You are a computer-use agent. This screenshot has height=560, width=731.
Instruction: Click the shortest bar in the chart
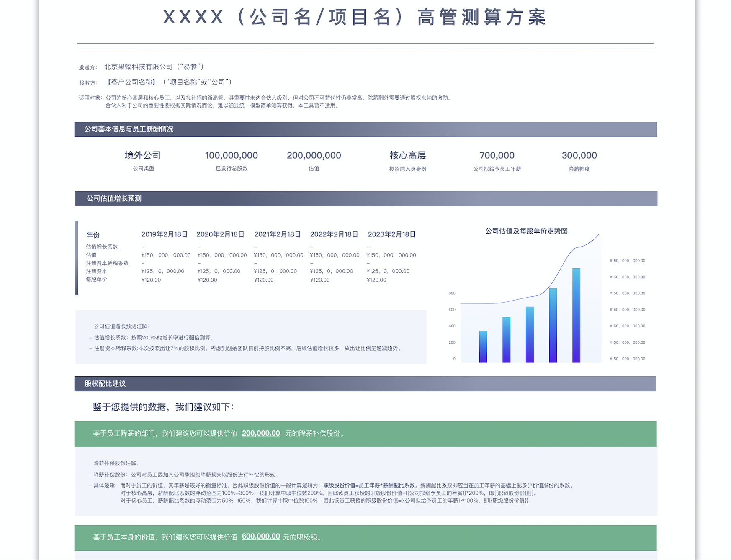tap(483, 347)
